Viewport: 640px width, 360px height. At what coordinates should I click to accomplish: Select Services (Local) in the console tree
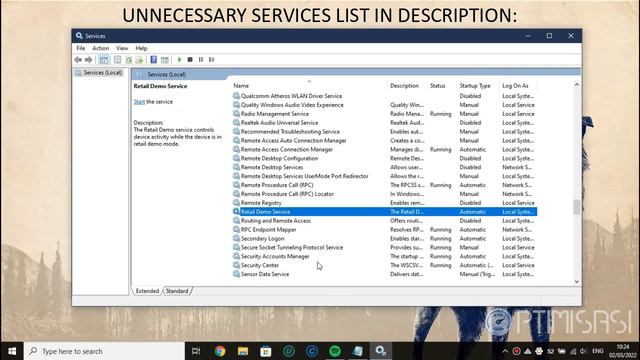(x=99, y=73)
